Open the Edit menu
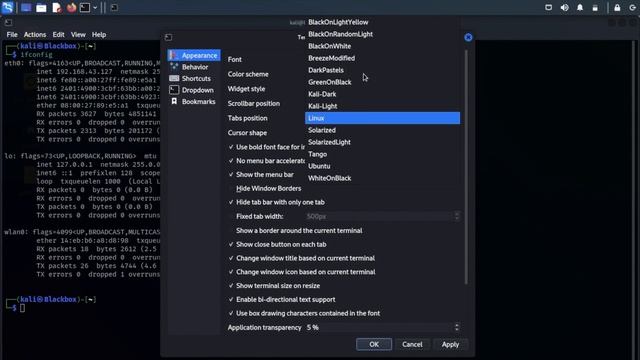This screenshot has width=640, height=360. pos(58,35)
